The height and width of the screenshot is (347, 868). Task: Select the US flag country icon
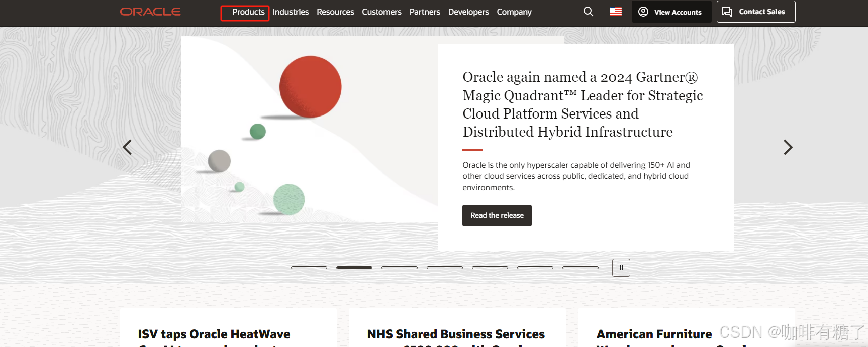pyautogui.click(x=616, y=12)
